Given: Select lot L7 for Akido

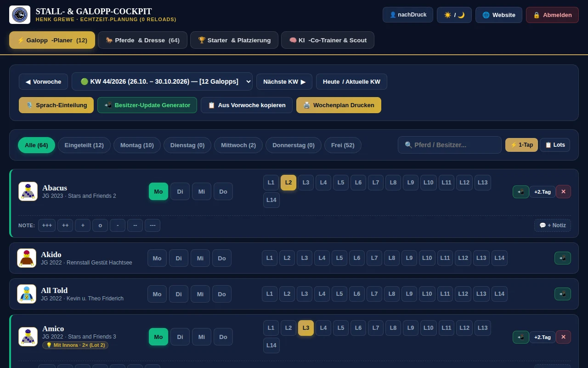Looking at the screenshot, I should pyautogui.click(x=374, y=258).
